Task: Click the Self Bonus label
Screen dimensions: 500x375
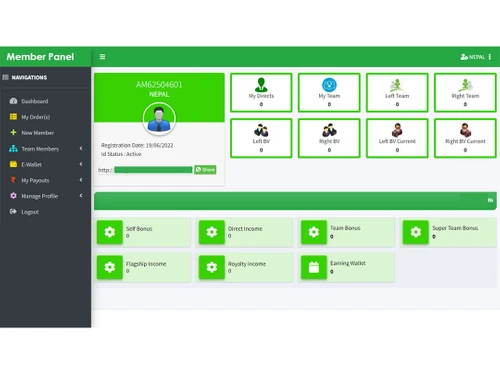Action: tap(139, 229)
